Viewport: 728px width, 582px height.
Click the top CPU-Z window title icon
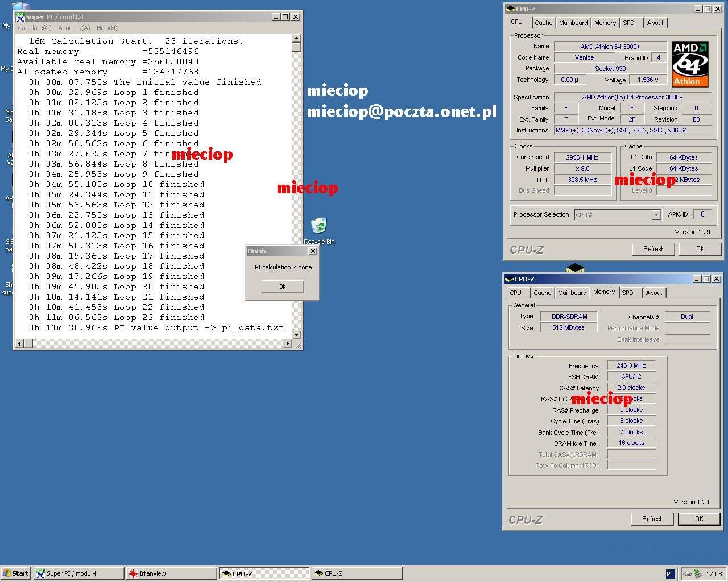click(x=510, y=9)
